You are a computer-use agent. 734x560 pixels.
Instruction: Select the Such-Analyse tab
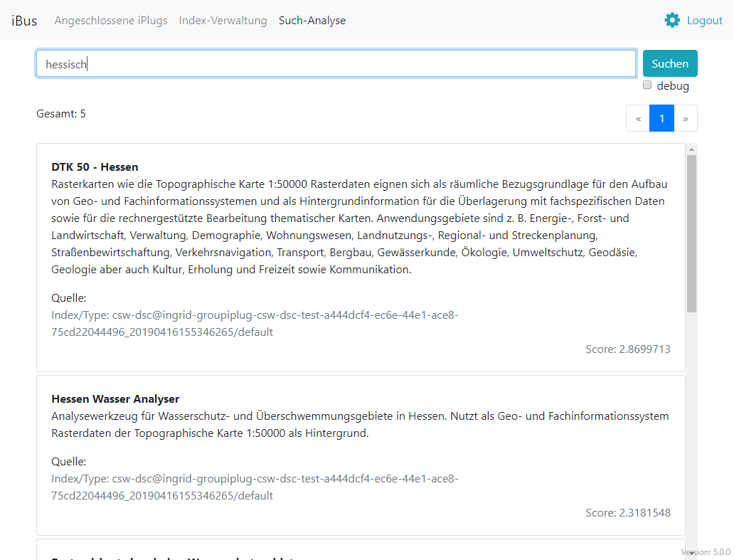(312, 21)
